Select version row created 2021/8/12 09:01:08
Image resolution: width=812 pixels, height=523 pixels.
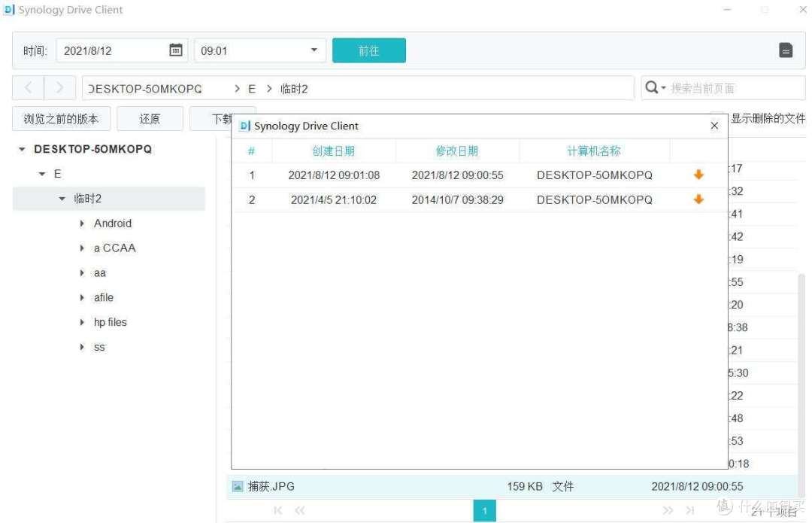click(480, 175)
